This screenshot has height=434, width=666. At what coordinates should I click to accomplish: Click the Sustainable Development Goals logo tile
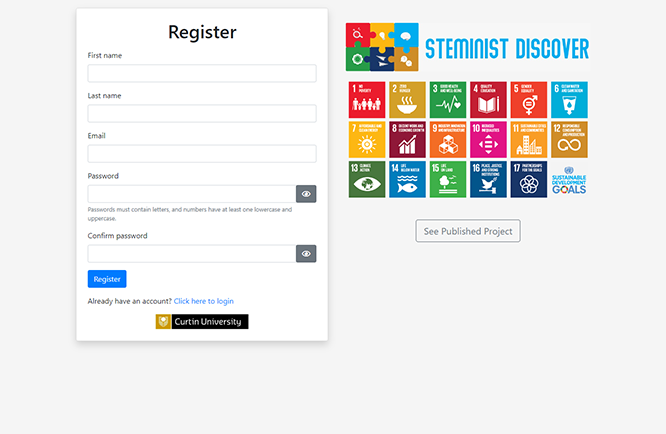569,180
